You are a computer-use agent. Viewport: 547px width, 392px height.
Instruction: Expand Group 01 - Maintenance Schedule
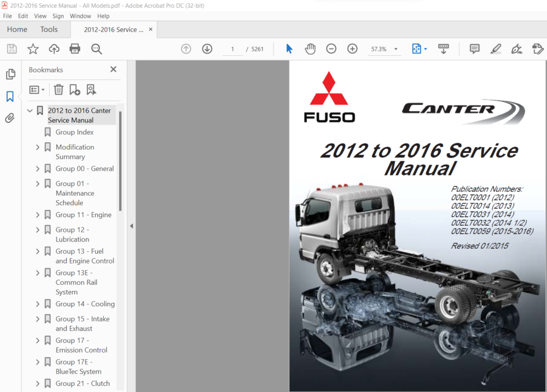(x=38, y=184)
